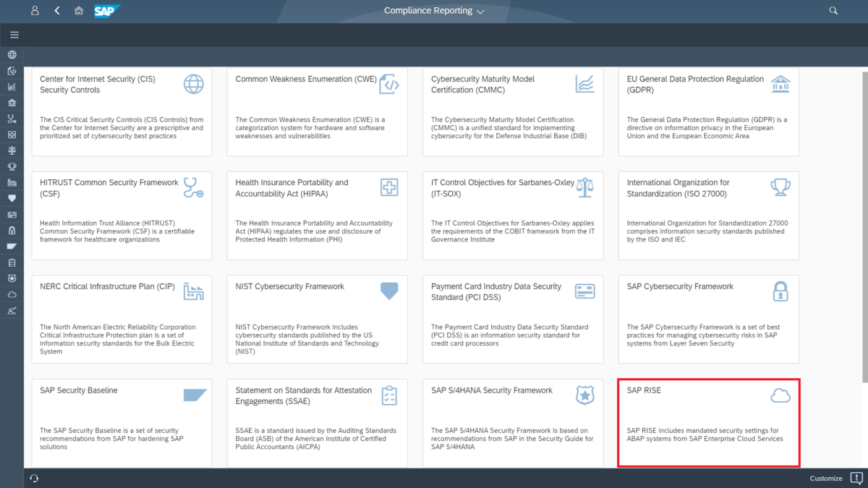Select the IT-SOX scales icon in the sidebar
Viewport: 868px width, 488px height.
(12, 150)
